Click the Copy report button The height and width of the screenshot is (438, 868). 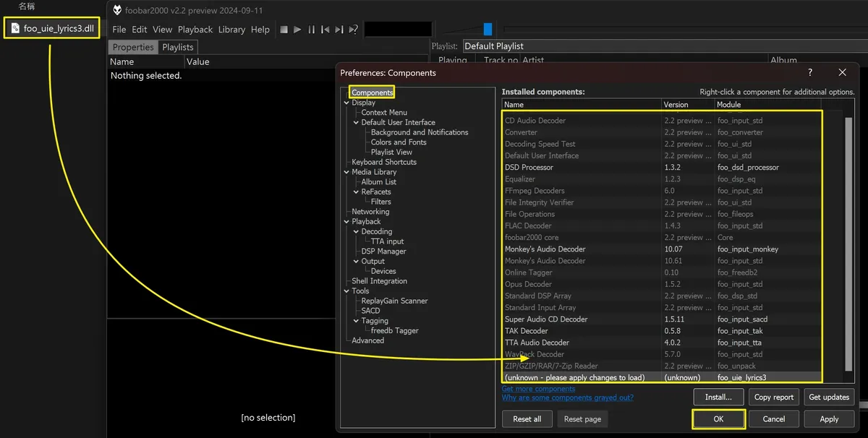coord(773,397)
